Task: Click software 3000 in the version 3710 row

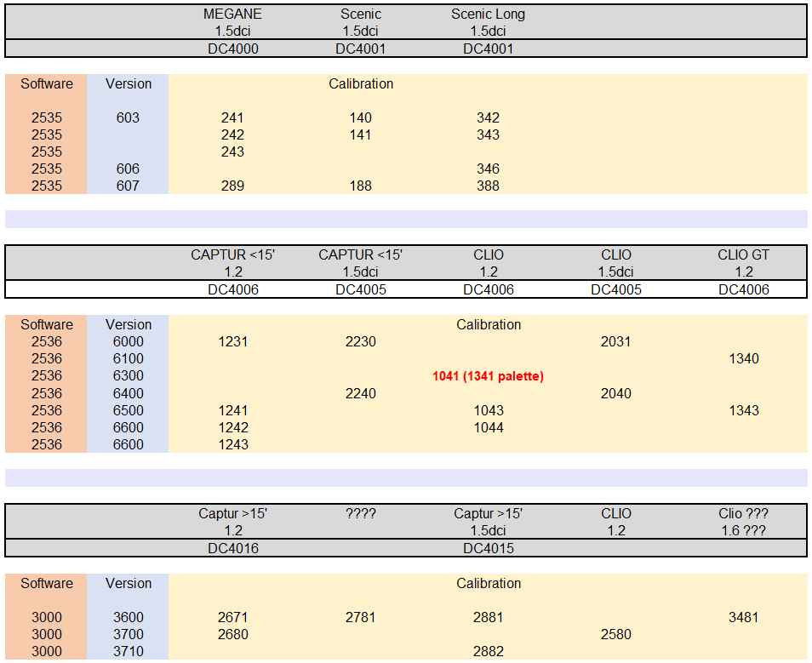Action: 47,652
